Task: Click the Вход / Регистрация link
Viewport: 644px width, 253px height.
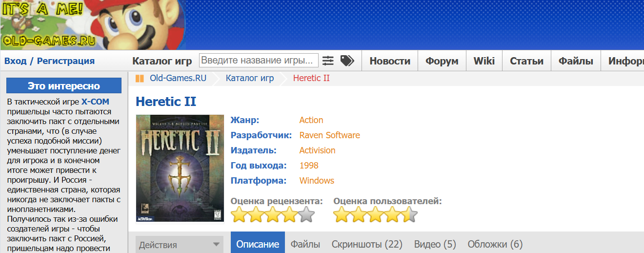Action: click(x=50, y=61)
